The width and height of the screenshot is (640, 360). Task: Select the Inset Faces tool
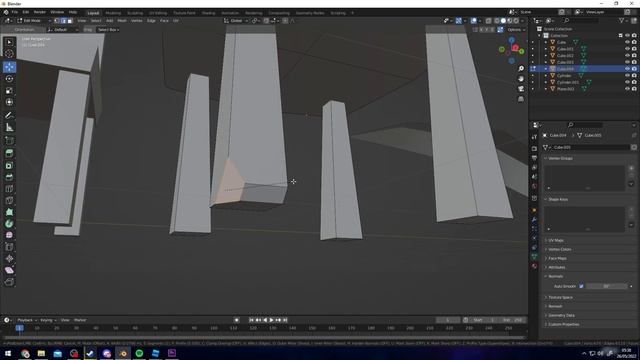pyautogui.click(x=9, y=166)
